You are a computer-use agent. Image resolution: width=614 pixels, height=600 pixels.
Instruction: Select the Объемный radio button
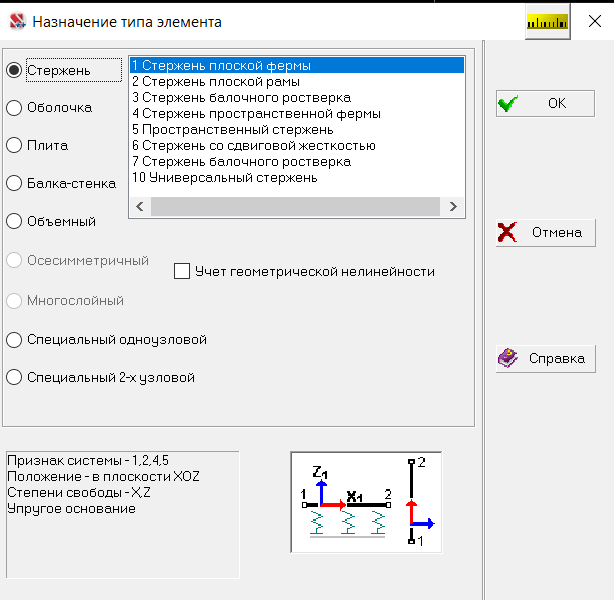coord(14,221)
